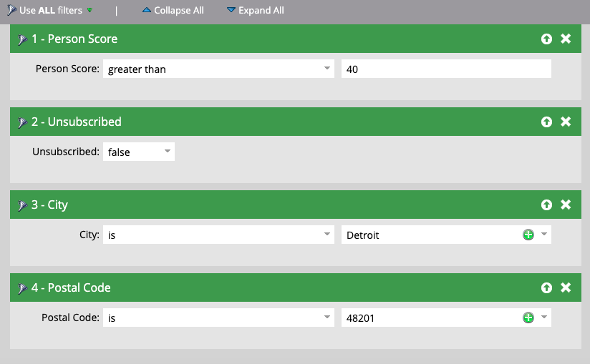
Task: Add another City value with green plus
Action: tap(528, 235)
